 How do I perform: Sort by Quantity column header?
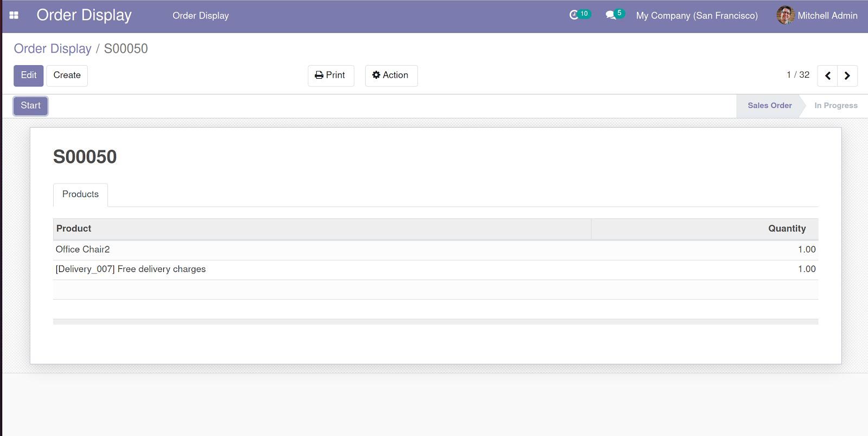[705, 229]
